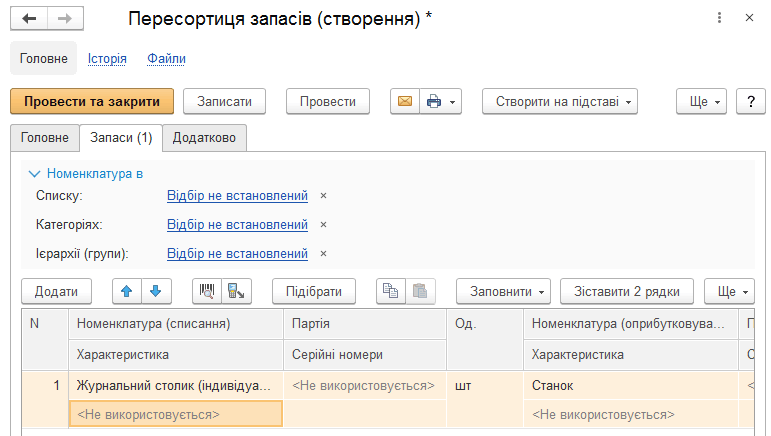Go back with the left arrow button

(x=29, y=19)
